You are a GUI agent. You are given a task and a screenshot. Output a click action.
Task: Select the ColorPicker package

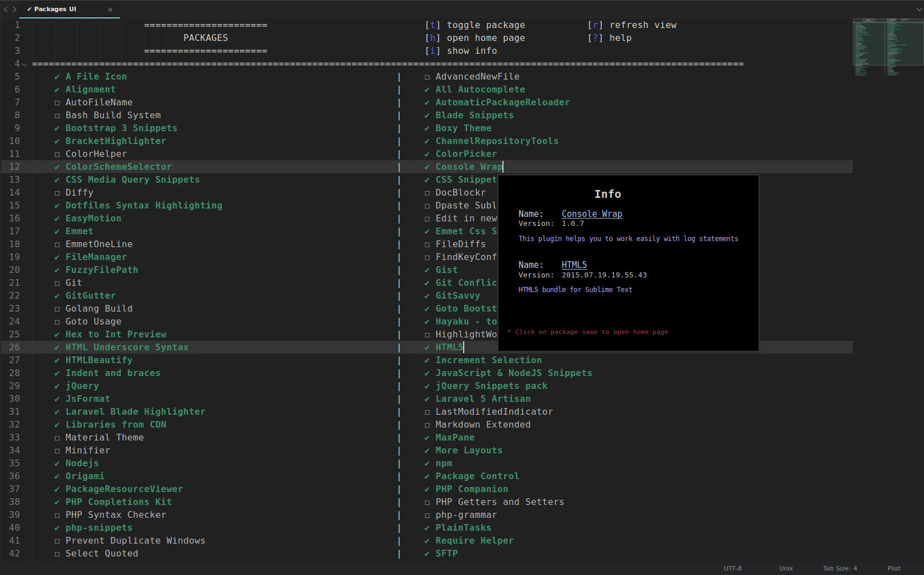[466, 154]
